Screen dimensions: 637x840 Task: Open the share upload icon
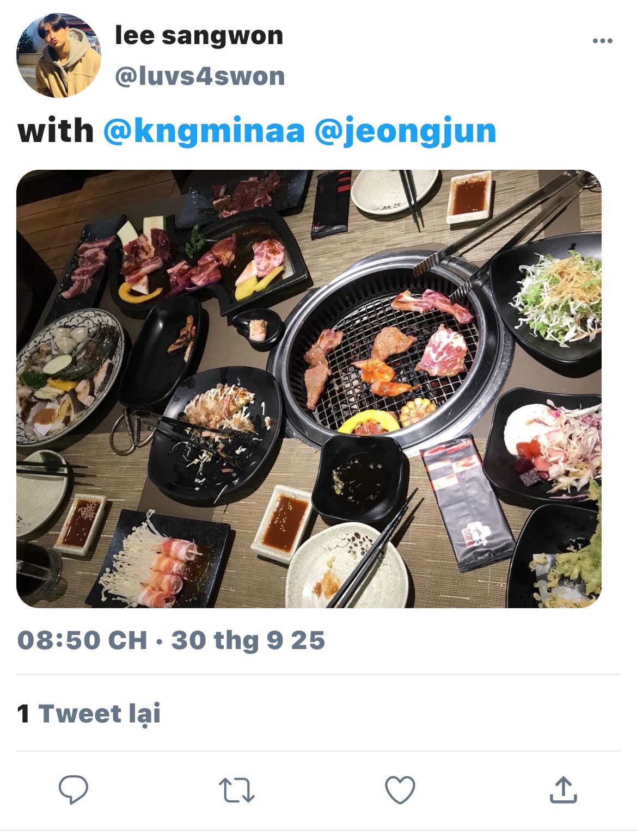click(x=563, y=790)
